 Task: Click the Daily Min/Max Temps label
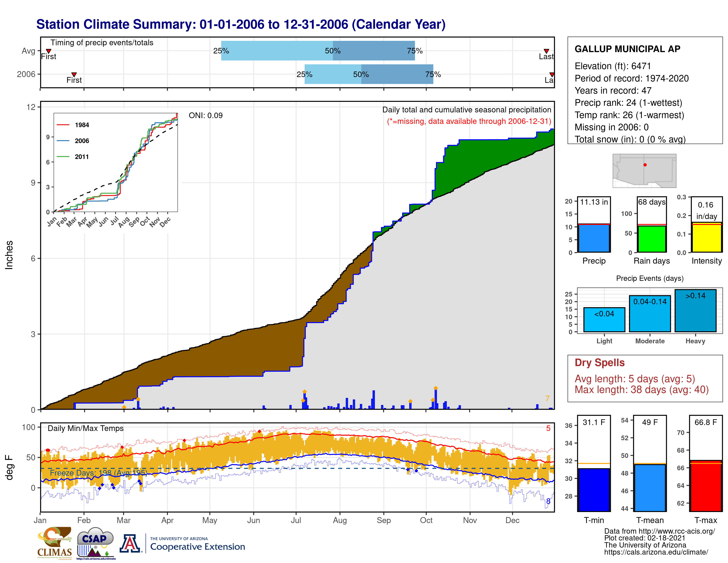pos(86,428)
